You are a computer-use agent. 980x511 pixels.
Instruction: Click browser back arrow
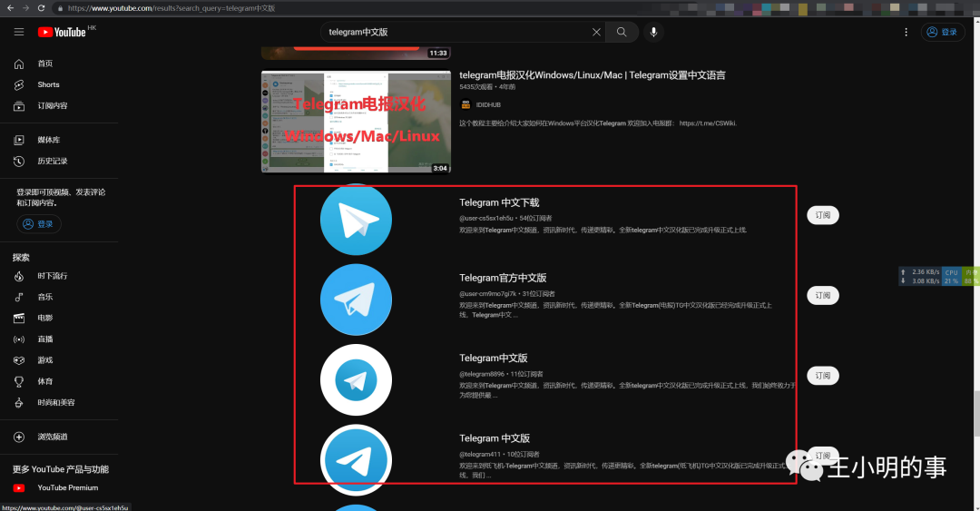point(10,8)
